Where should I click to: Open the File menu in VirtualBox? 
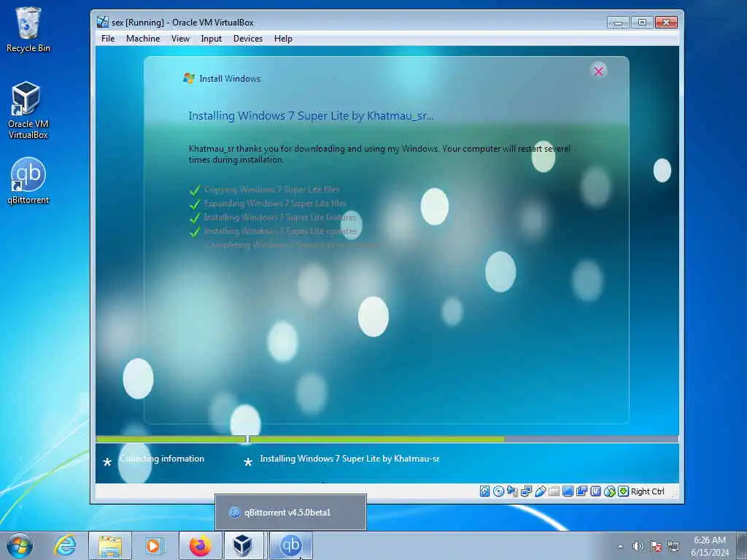click(x=108, y=39)
